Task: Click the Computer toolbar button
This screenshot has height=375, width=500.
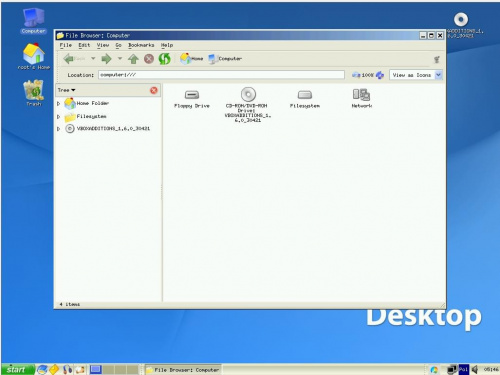Action: 225,59
